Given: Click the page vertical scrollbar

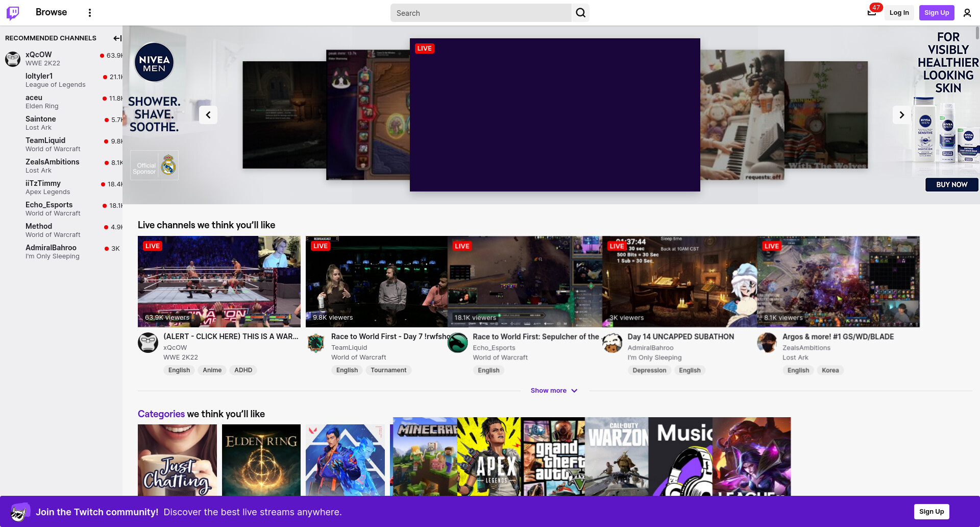Looking at the screenshot, I should [x=977, y=33].
